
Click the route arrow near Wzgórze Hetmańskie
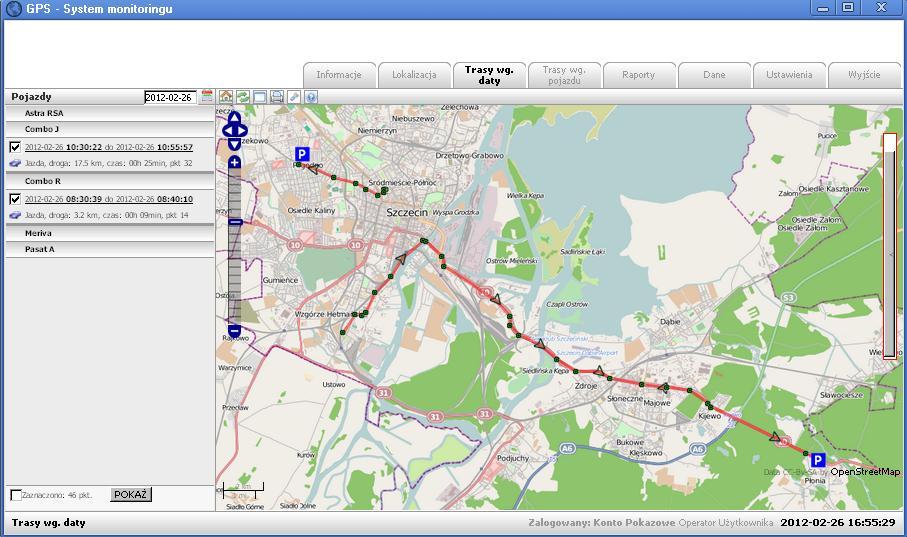(400, 259)
